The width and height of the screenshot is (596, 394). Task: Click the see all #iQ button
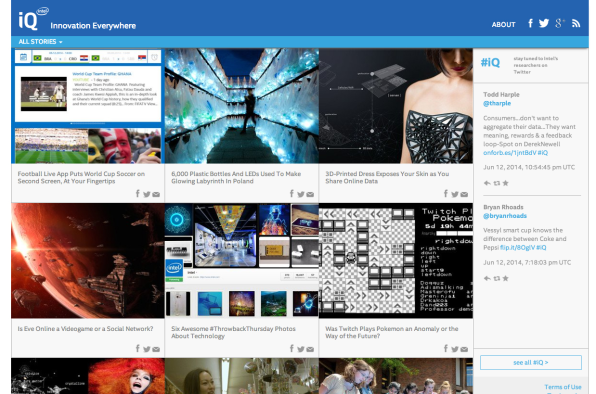531,362
